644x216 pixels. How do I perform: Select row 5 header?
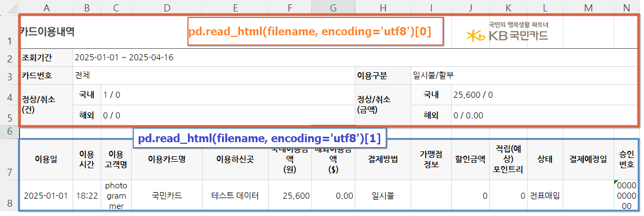pyautogui.click(x=9, y=115)
